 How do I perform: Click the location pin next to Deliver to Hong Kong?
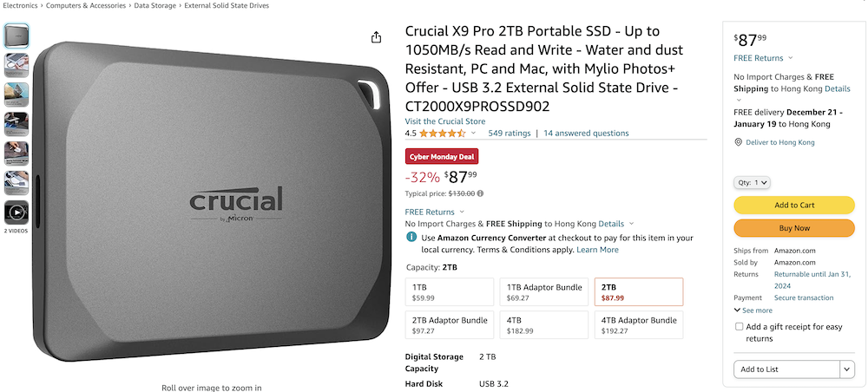pos(738,142)
